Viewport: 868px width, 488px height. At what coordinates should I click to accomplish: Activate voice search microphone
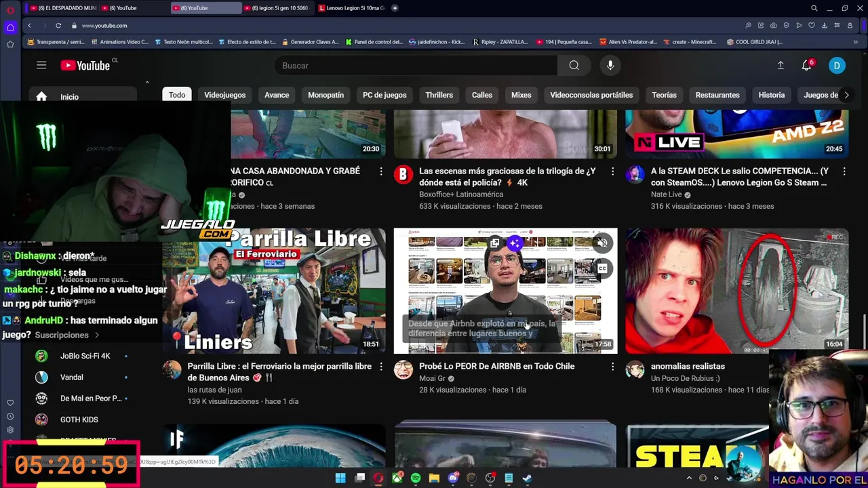click(x=610, y=65)
